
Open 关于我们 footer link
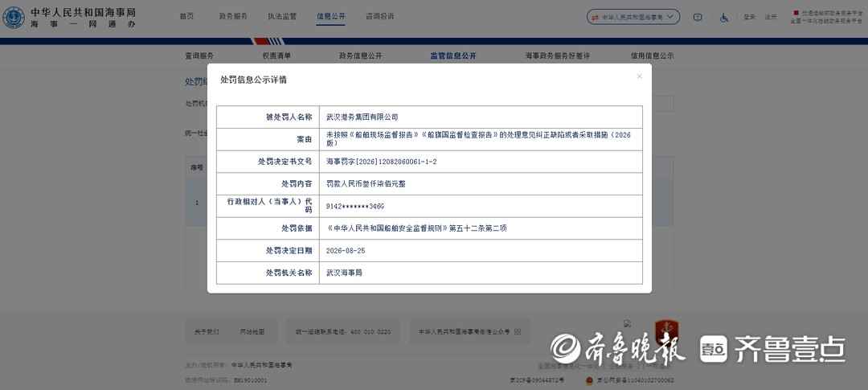207,332
